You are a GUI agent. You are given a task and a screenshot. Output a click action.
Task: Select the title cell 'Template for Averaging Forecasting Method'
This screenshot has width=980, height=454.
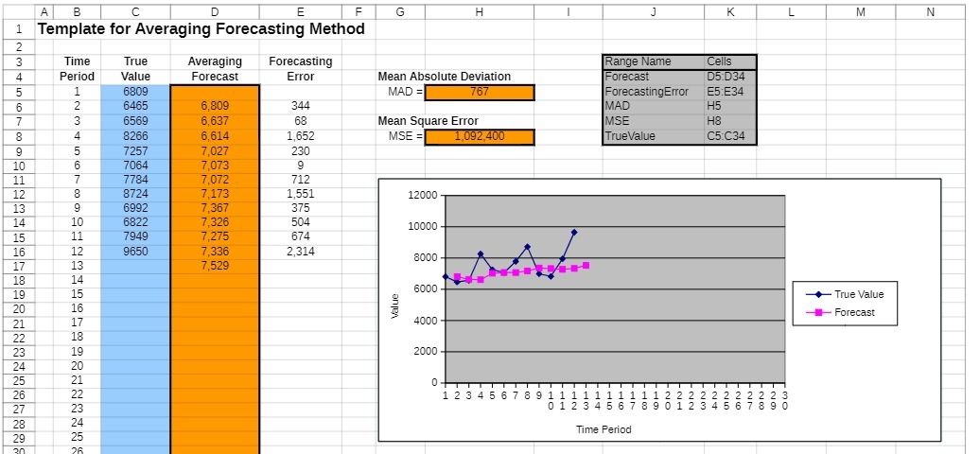[201, 28]
